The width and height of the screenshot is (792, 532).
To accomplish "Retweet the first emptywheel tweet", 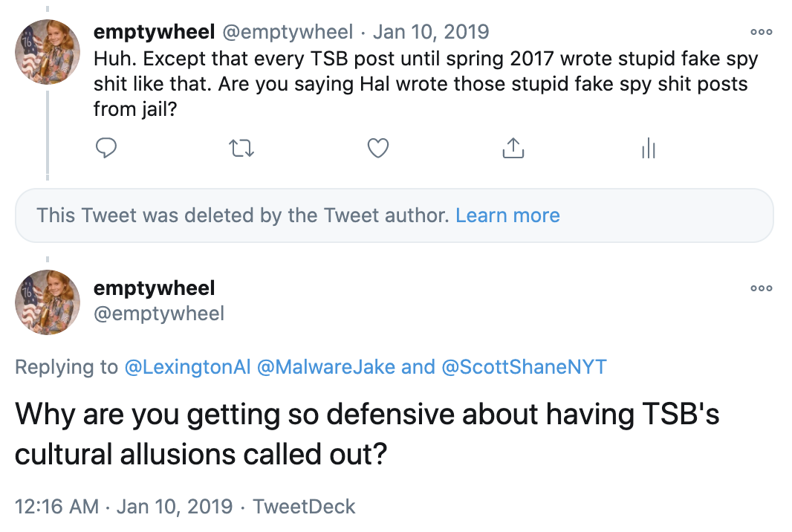I will pos(242,149).
